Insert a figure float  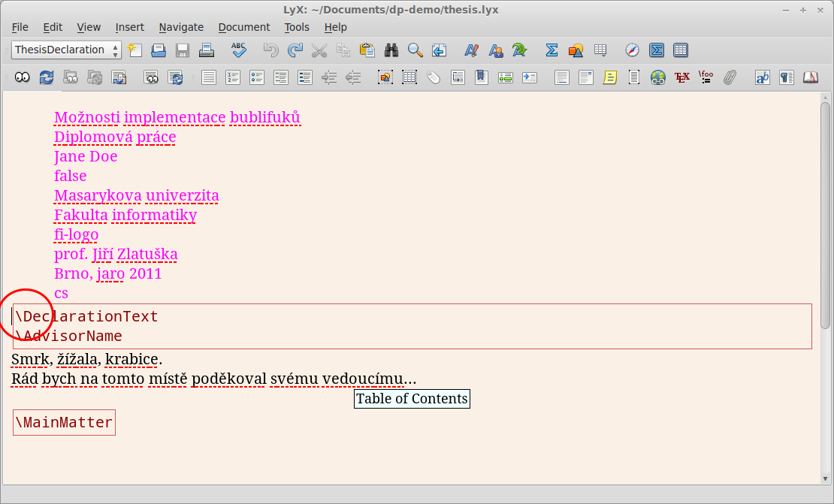[x=385, y=77]
